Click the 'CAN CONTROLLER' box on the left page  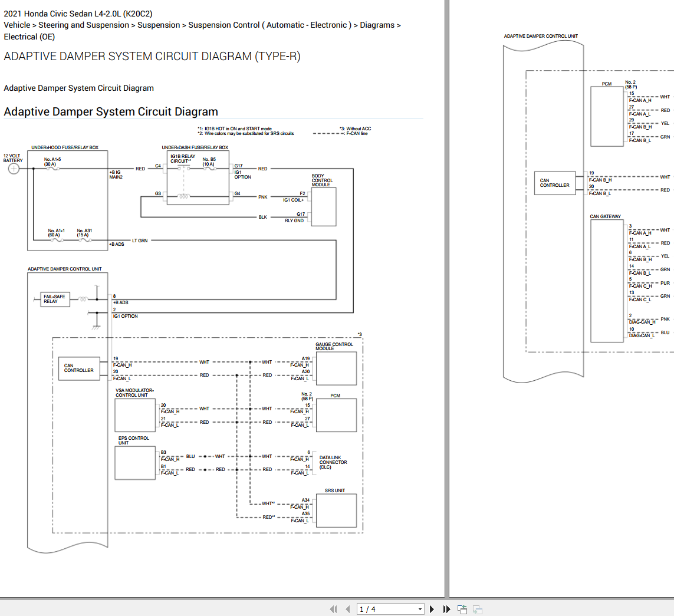coord(79,368)
